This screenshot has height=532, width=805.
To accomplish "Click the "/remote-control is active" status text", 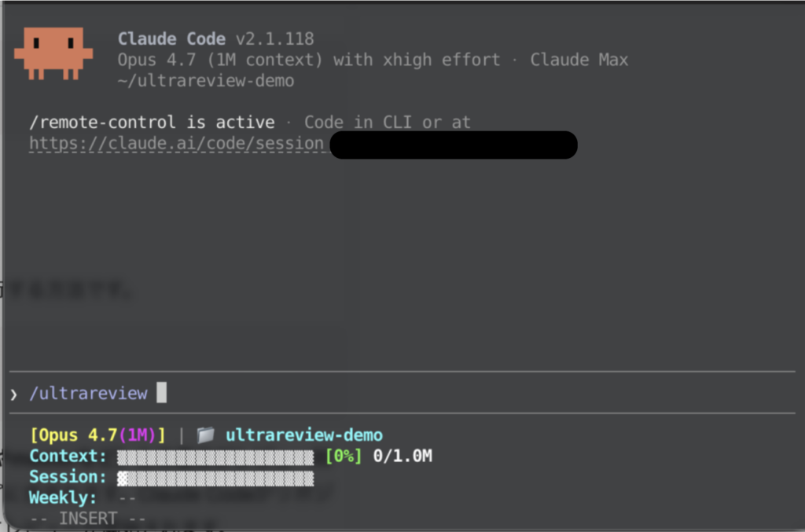I will pos(152,123).
